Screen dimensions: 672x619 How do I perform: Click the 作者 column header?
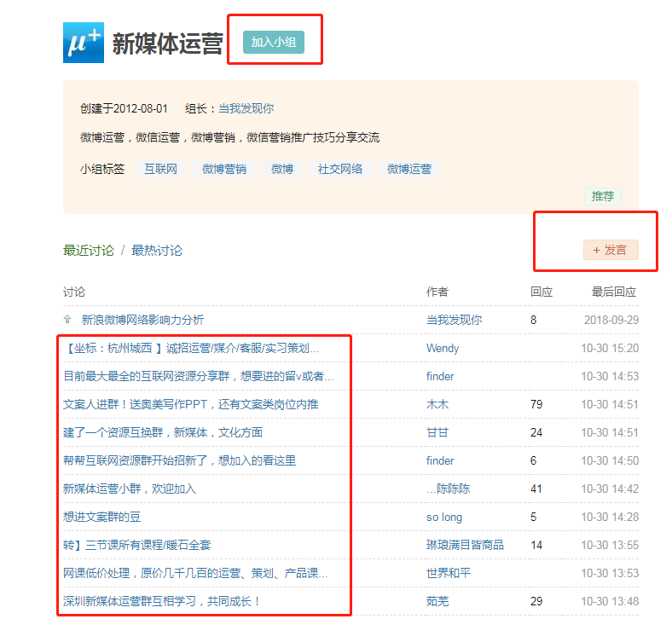[x=437, y=292]
